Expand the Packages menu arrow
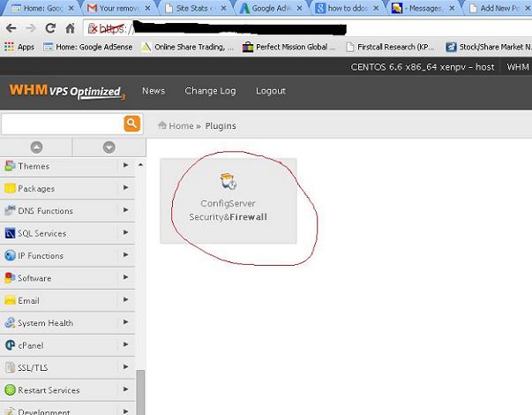The height and width of the screenshot is (415, 532). (x=125, y=187)
